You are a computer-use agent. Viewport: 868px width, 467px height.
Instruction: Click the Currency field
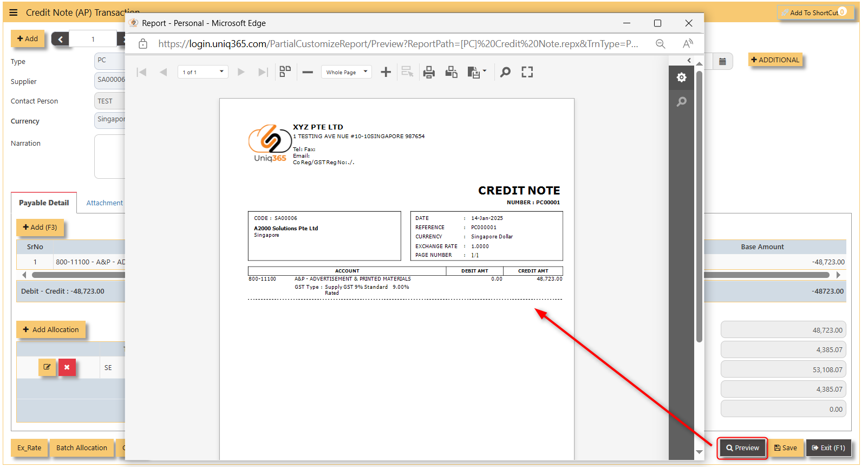[110, 120]
